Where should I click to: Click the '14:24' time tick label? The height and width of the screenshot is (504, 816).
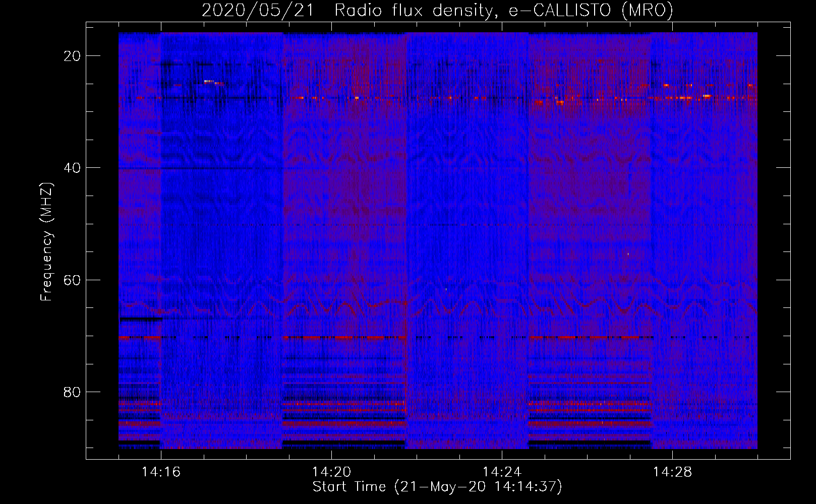coord(502,472)
